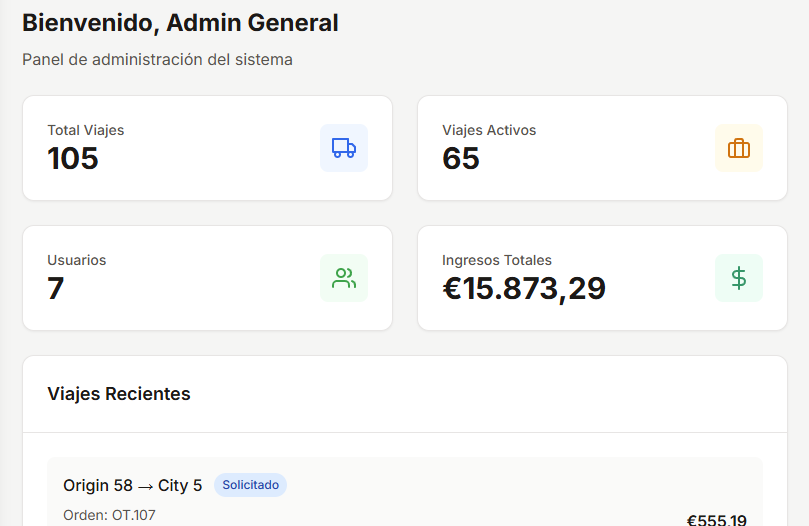This screenshot has width=809, height=526.
Task: Click the Usuarios count 7
Action: click(x=56, y=288)
